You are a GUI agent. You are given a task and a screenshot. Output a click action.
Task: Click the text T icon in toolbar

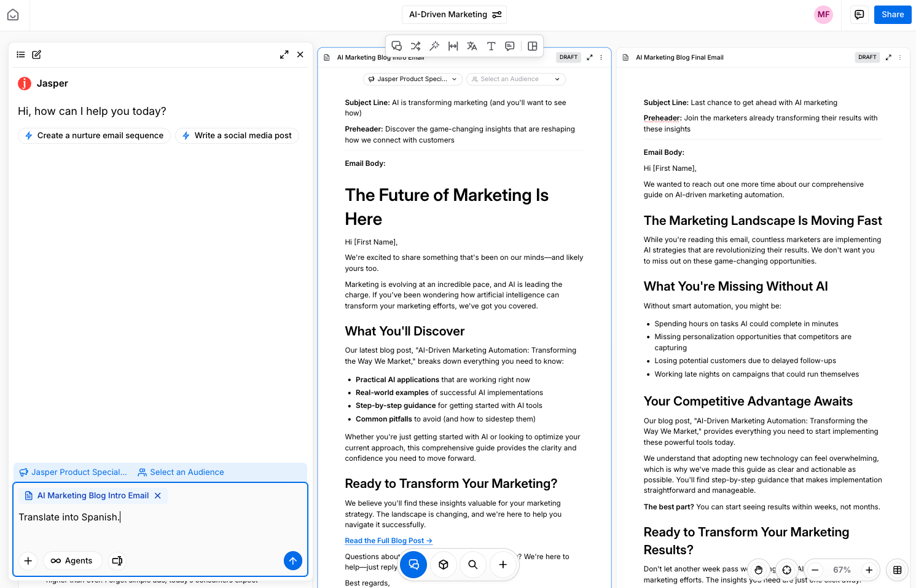pyautogui.click(x=491, y=46)
